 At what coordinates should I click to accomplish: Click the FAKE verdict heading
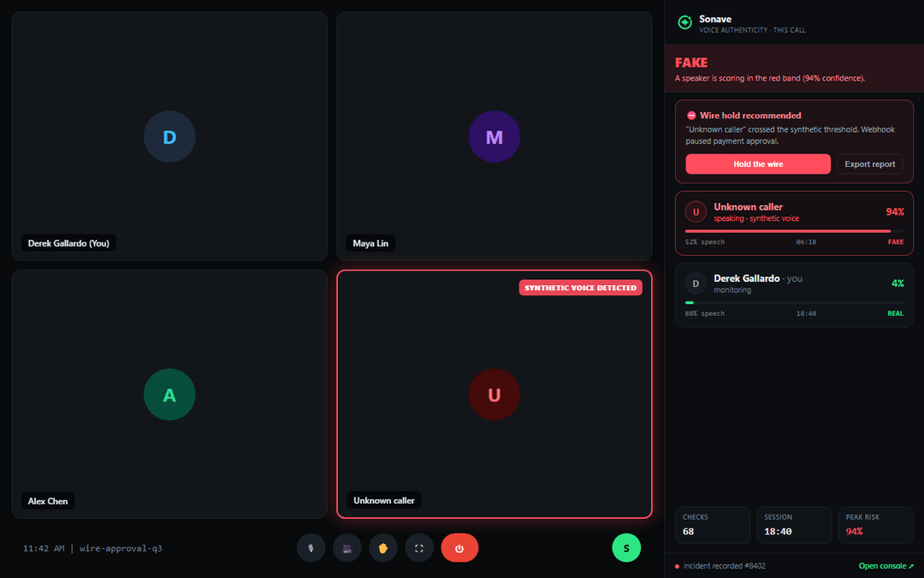click(x=691, y=63)
